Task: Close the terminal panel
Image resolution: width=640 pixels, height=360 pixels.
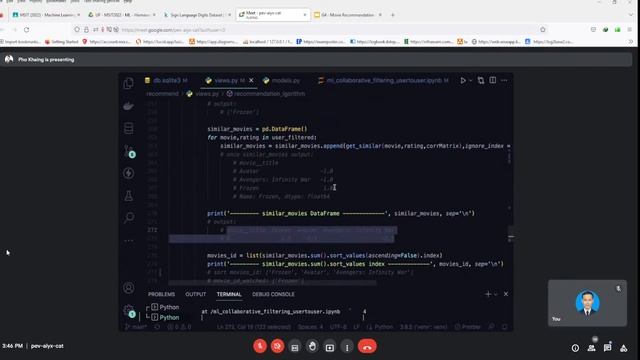Action: click(506, 294)
